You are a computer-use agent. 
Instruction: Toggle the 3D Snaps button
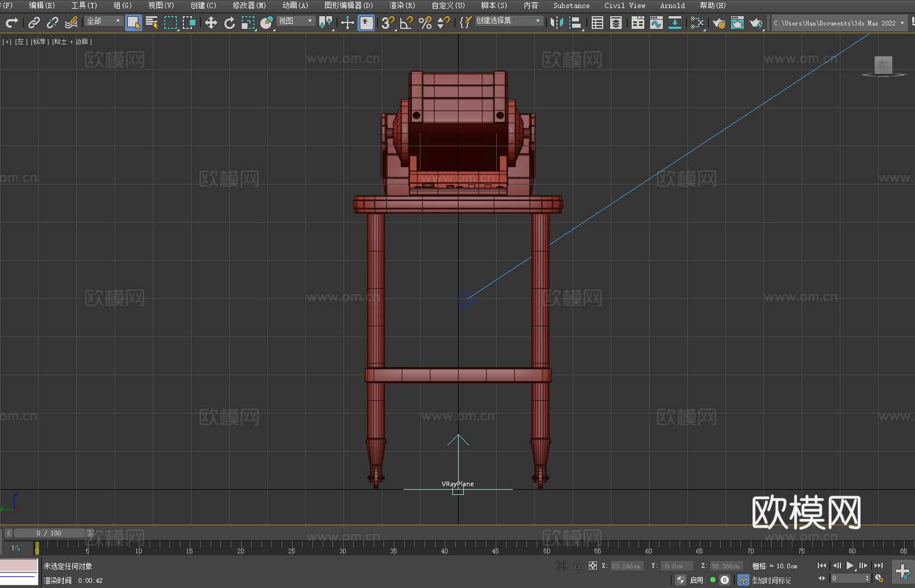click(x=388, y=23)
